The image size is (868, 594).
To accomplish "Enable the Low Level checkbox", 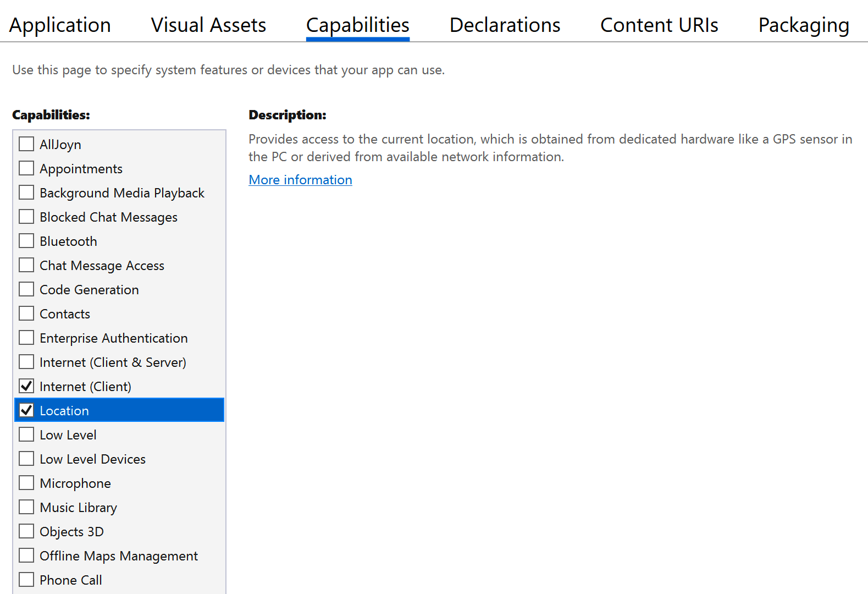I will tap(26, 435).
